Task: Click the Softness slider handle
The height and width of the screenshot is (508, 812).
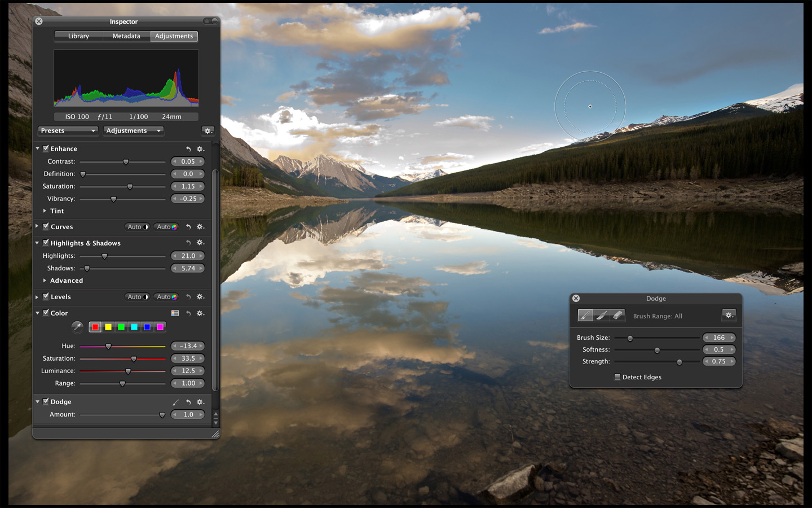Action: tap(657, 350)
